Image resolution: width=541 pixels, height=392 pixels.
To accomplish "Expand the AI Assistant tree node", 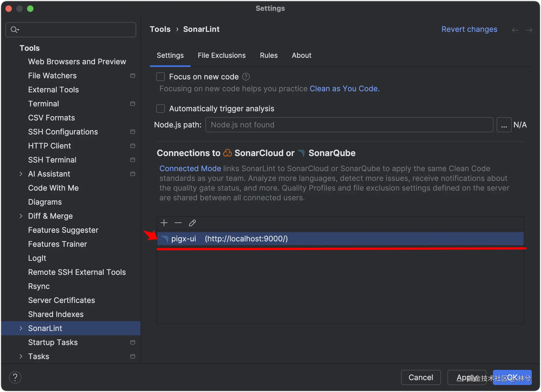I will (21, 174).
